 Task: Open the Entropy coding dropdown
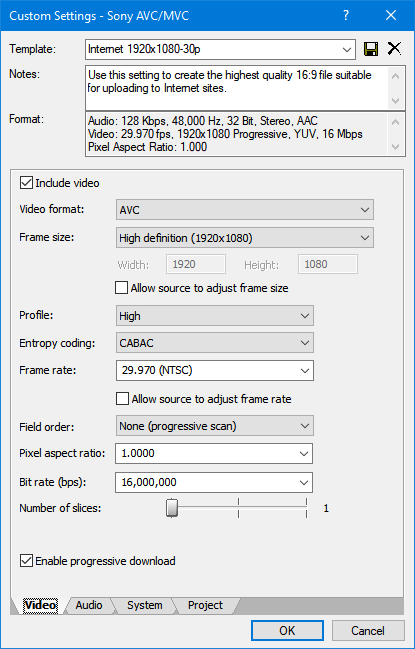tap(215, 343)
